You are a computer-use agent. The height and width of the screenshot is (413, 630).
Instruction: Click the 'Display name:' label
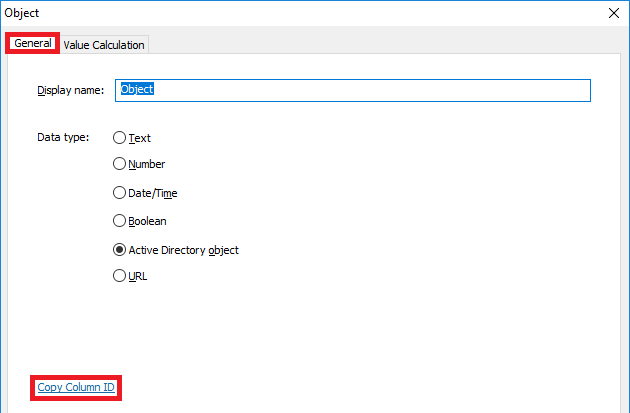click(71, 90)
